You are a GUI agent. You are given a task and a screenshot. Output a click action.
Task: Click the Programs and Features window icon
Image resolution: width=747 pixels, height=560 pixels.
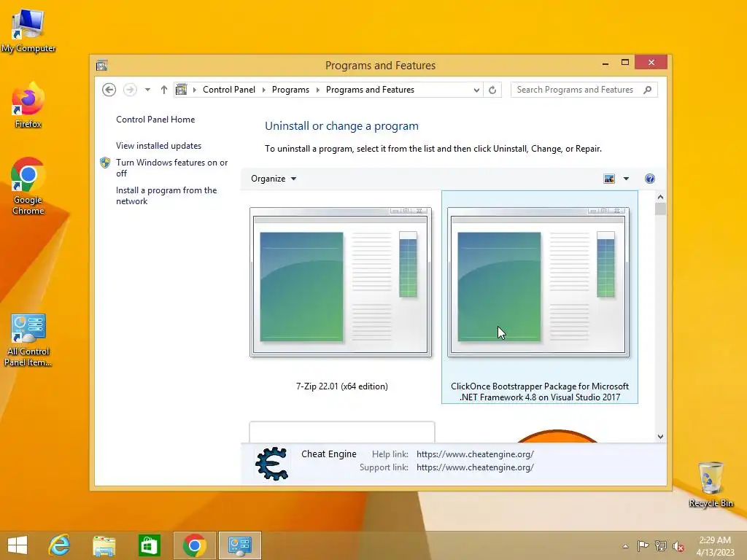101,65
